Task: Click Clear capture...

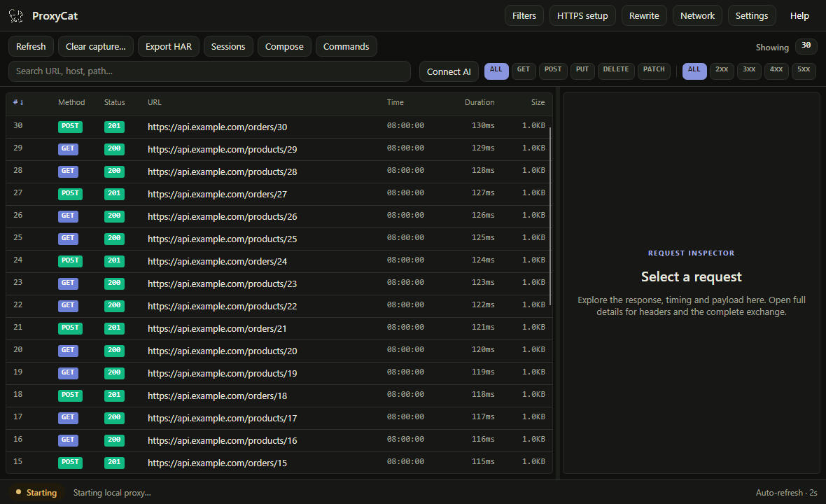Action: point(96,46)
